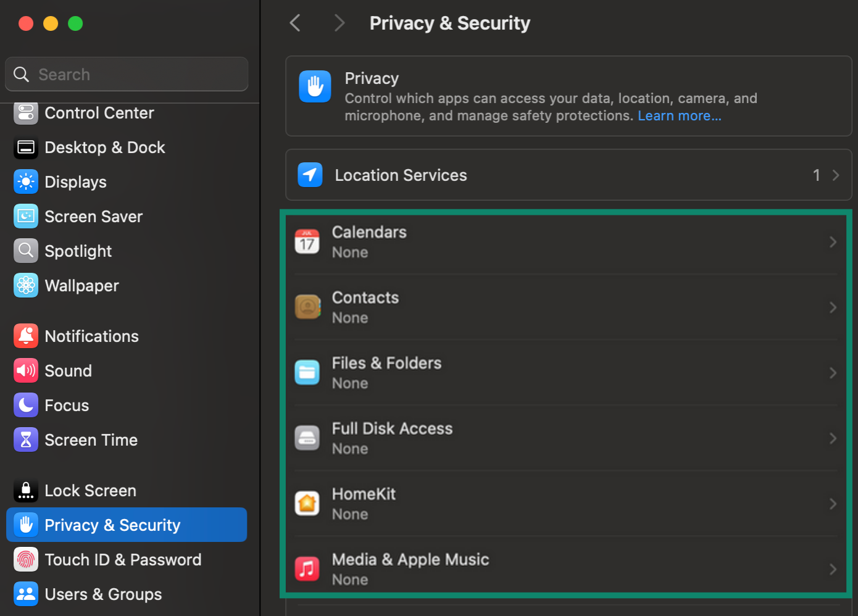Click the Calendars app icon
Viewport: 858px width, 616px height.
pos(307,241)
